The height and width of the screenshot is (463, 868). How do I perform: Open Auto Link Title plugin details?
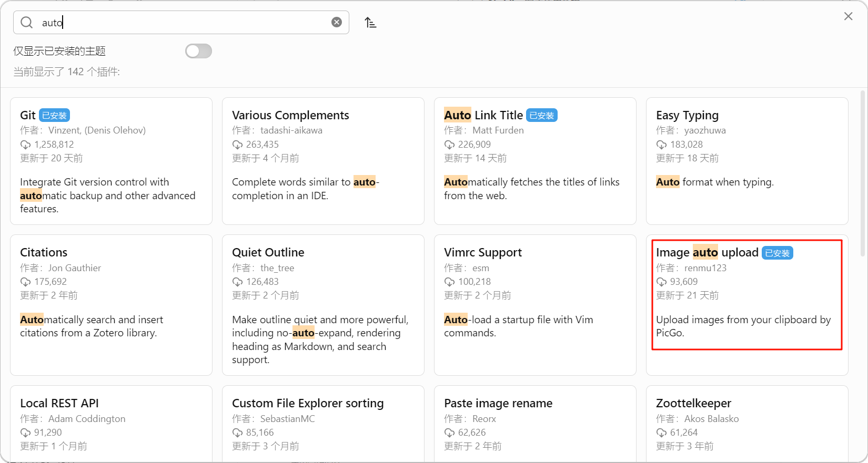[x=535, y=161]
